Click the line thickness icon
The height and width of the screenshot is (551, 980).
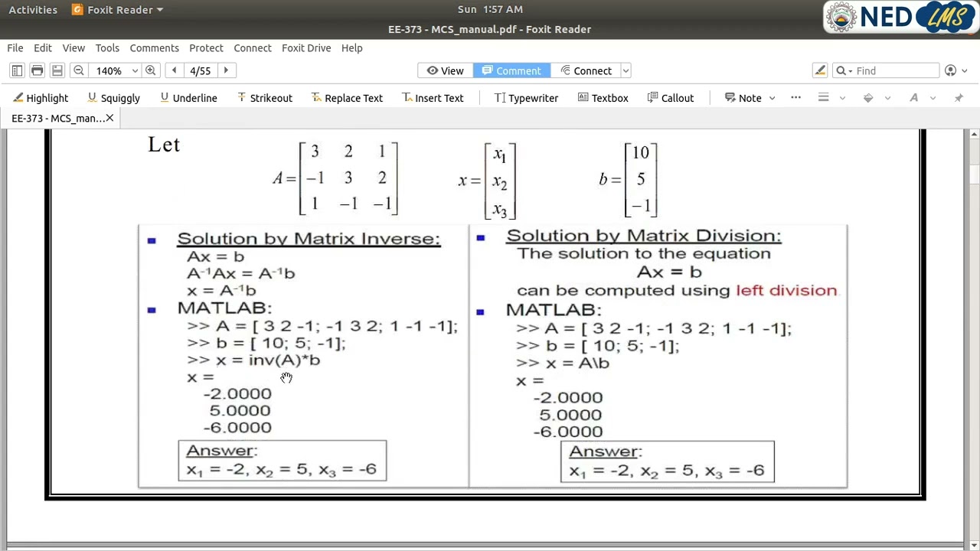(824, 98)
